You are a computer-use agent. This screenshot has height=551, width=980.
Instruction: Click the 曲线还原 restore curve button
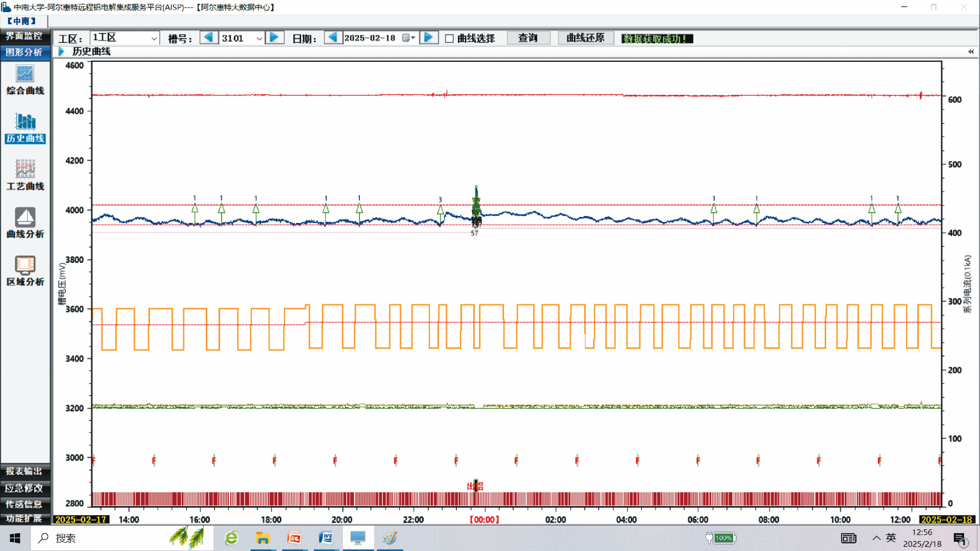tap(586, 38)
